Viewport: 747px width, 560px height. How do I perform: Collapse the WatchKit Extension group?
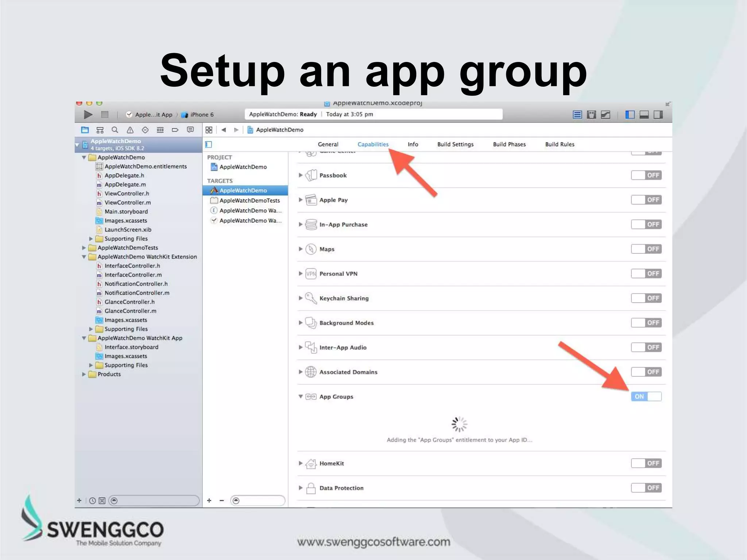point(84,257)
